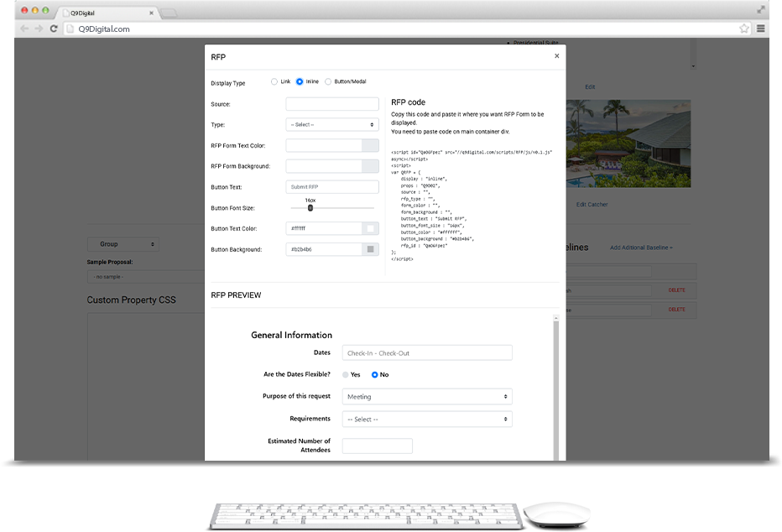Click the fullscreen expand icon

tap(760, 9)
